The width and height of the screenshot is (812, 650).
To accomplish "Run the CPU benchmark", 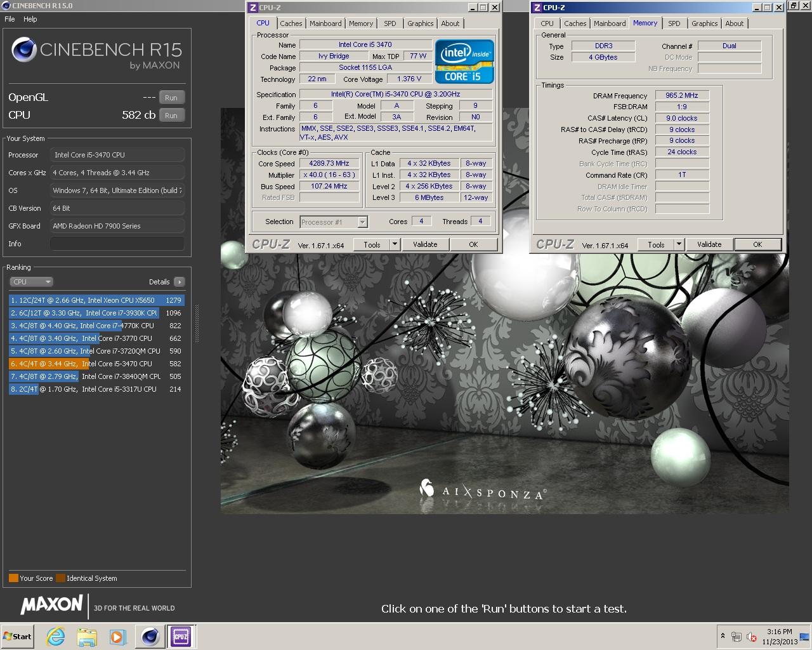I will 171,116.
